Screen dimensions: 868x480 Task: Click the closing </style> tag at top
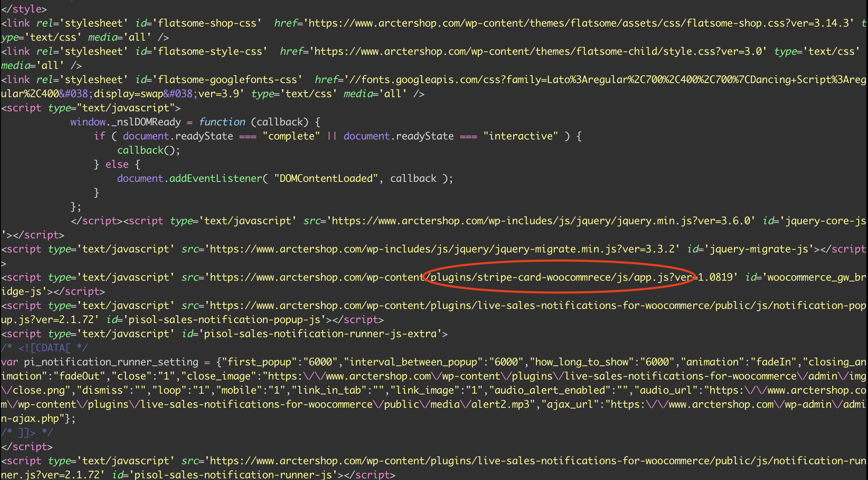coord(24,9)
